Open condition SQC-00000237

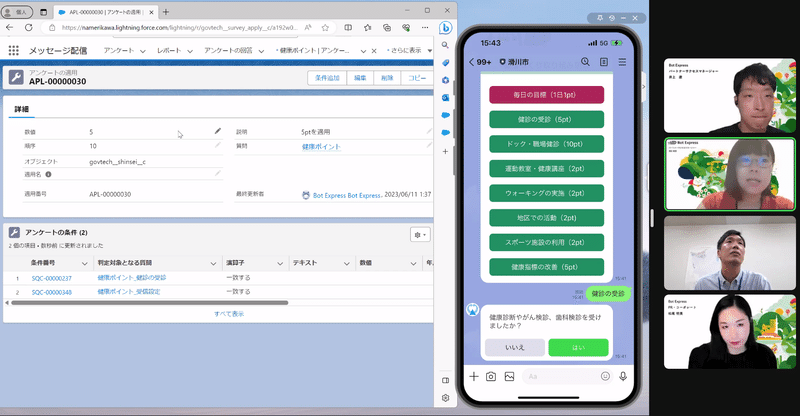tap(52, 278)
